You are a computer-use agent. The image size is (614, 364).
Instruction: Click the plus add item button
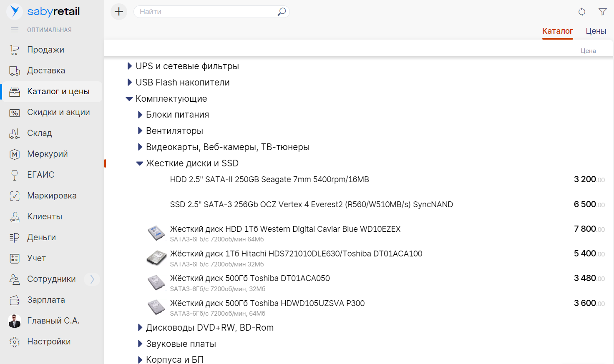(119, 11)
